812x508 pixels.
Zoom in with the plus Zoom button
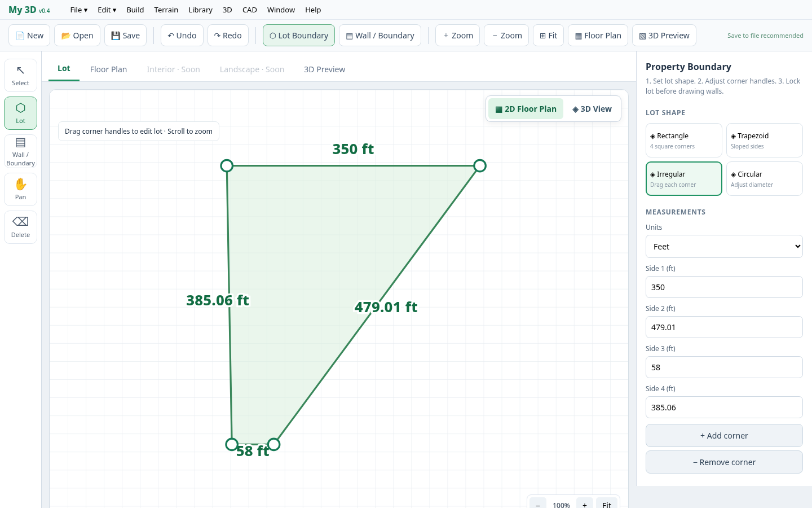(458, 35)
